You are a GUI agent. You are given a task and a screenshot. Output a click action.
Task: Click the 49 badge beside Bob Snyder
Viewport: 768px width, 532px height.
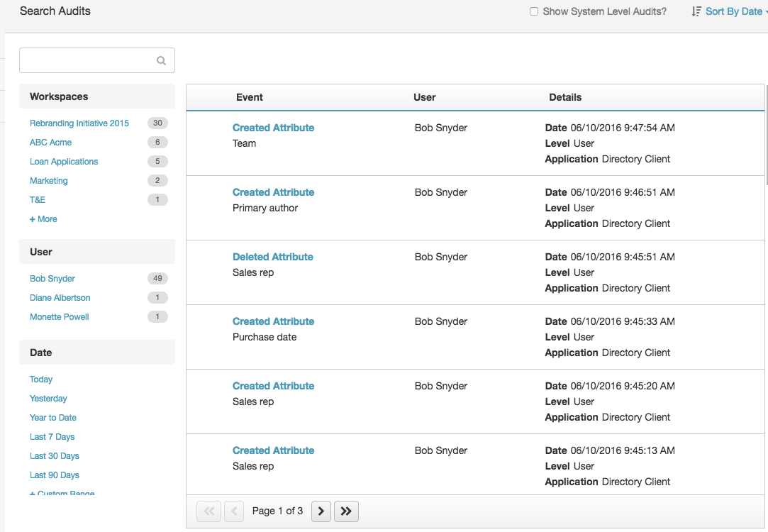tap(157, 278)
